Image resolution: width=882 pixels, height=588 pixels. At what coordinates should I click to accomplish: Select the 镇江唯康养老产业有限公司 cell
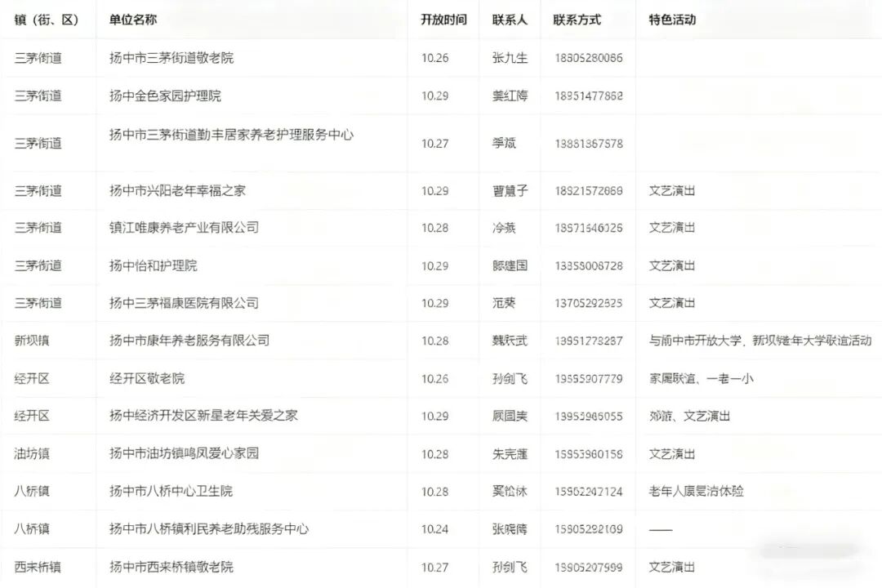click(184, 227)
